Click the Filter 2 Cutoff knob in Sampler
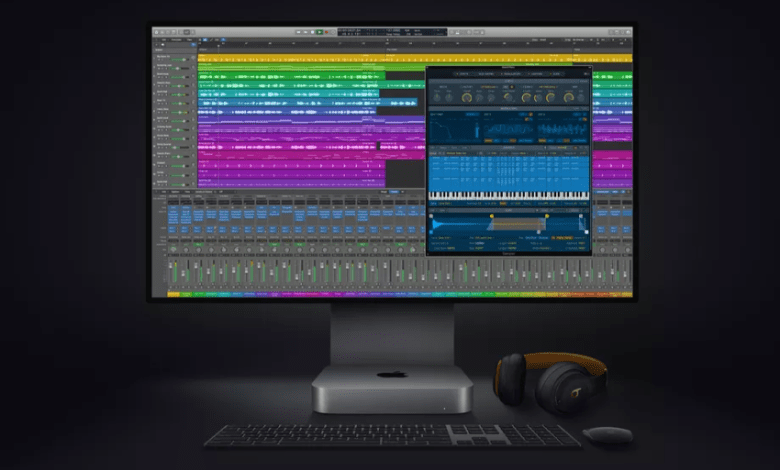The height and width of the screenshot is (470, 780). (x=526, y=97)
